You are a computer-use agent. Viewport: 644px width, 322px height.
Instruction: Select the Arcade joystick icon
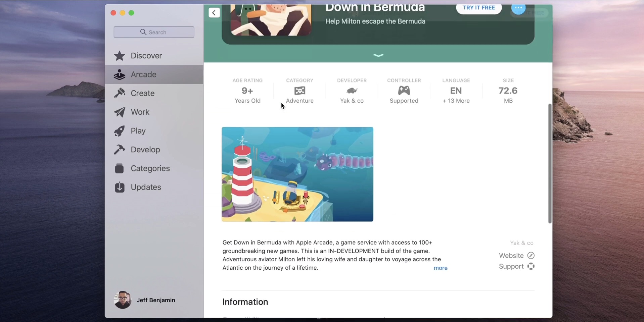point(120,74)
